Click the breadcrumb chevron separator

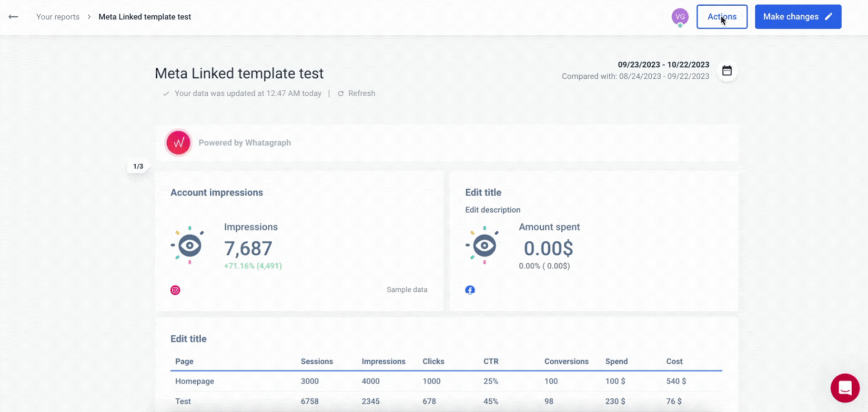pyautogui.click(x=89, y=17)
